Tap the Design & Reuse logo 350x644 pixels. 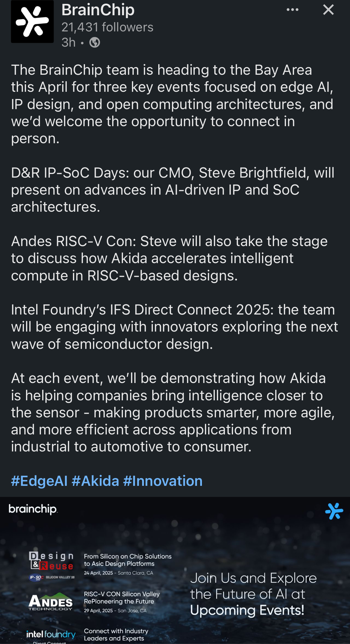51,566
